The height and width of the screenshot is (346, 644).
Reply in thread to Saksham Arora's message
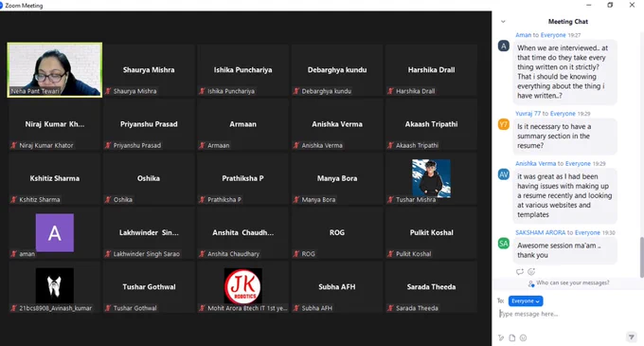tap(520, 272)
